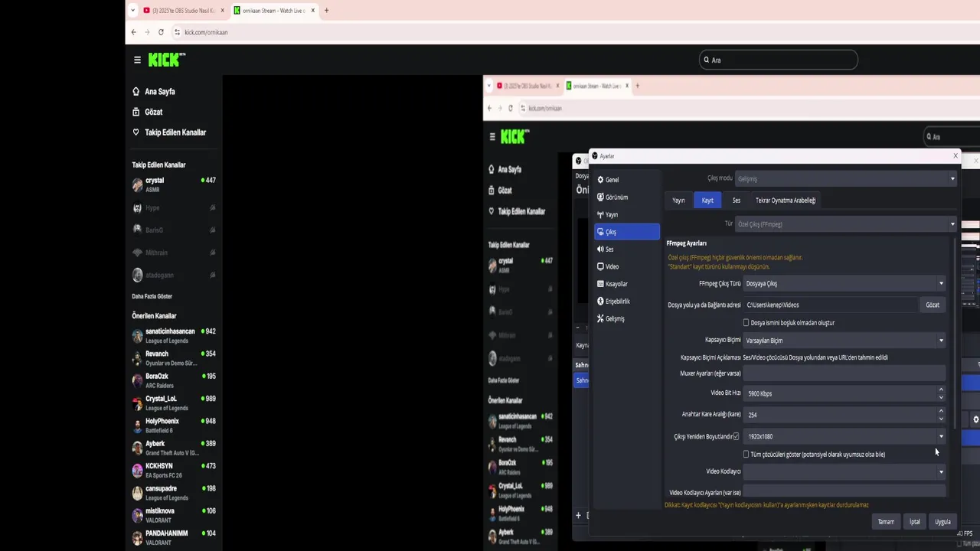
Task: Click the Gözat browse button for file path
Action: 933,305
